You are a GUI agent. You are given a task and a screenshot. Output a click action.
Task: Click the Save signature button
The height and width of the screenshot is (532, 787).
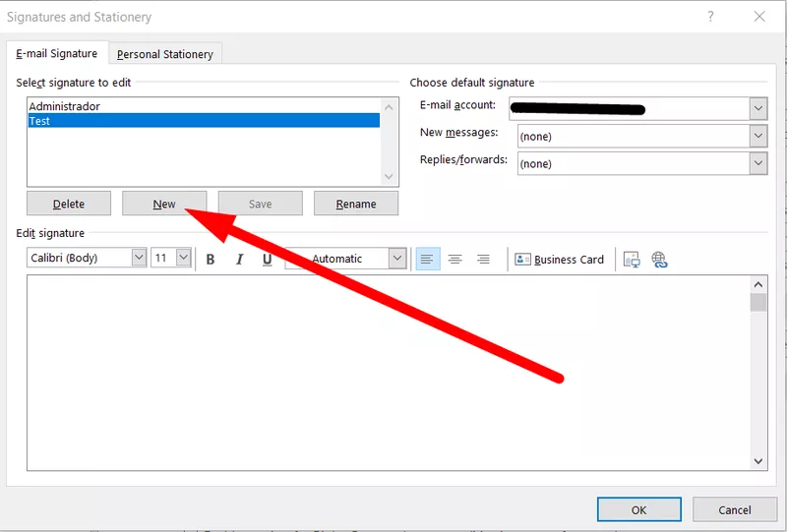point(260,204)
